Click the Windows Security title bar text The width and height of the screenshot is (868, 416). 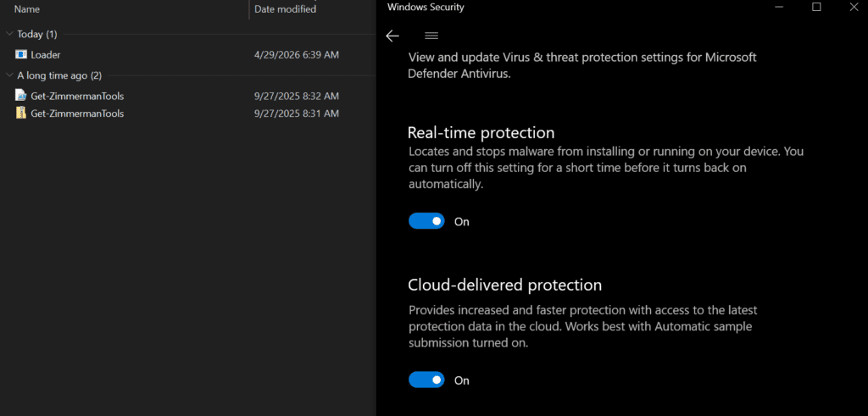pyautogui.click(x=426, y=7)
